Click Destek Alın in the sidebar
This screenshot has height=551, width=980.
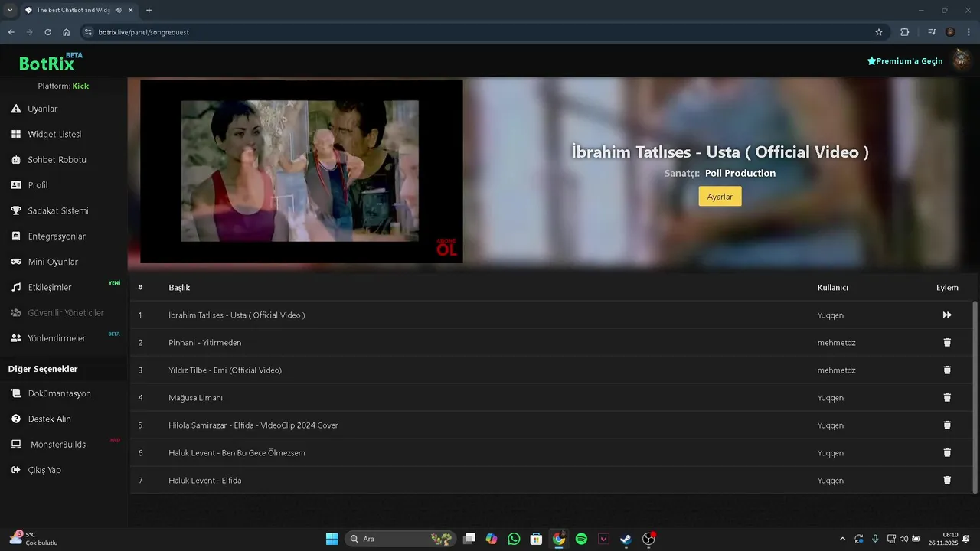click(50, 419)
